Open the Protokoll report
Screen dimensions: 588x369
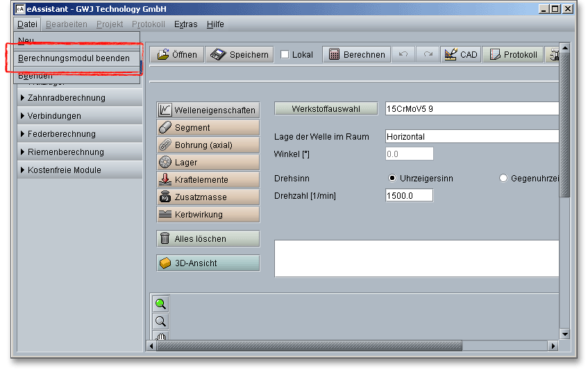[514, 55]
